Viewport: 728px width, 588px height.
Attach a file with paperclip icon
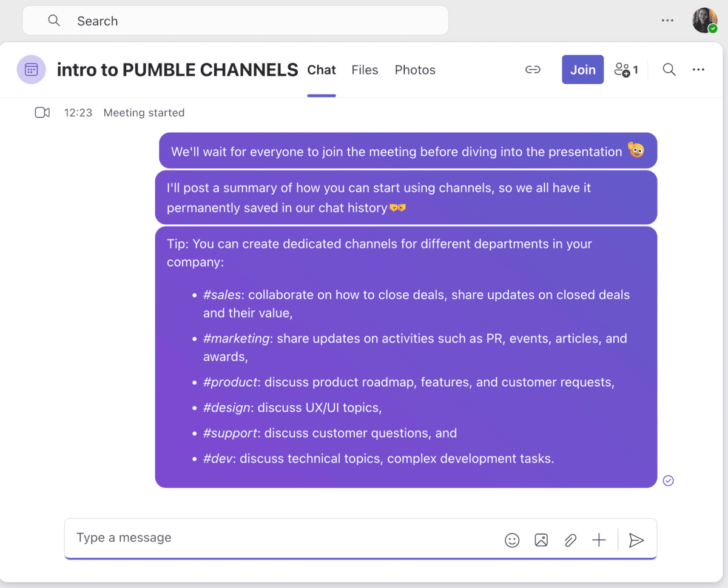pos(570,540)
